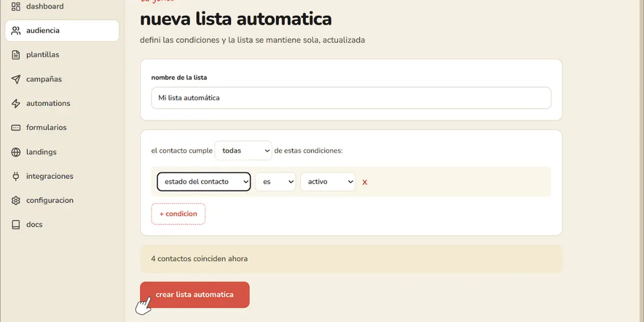Click 'crear lista automatica' button
The height and width of the screenshot is (322, 644).
194,295
